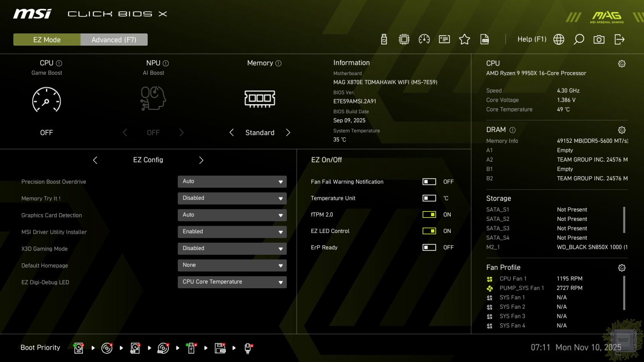Open EZ Digi-Debug LED dropdown
This screenshot has width=644, height=362.
point(232,282)
